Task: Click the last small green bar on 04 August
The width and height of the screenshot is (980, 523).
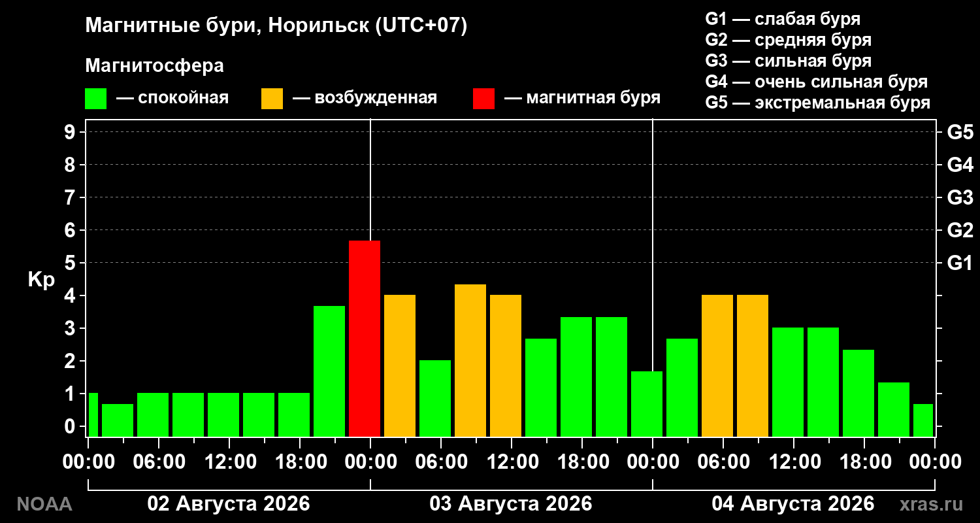Action: [x=923, y=420]
